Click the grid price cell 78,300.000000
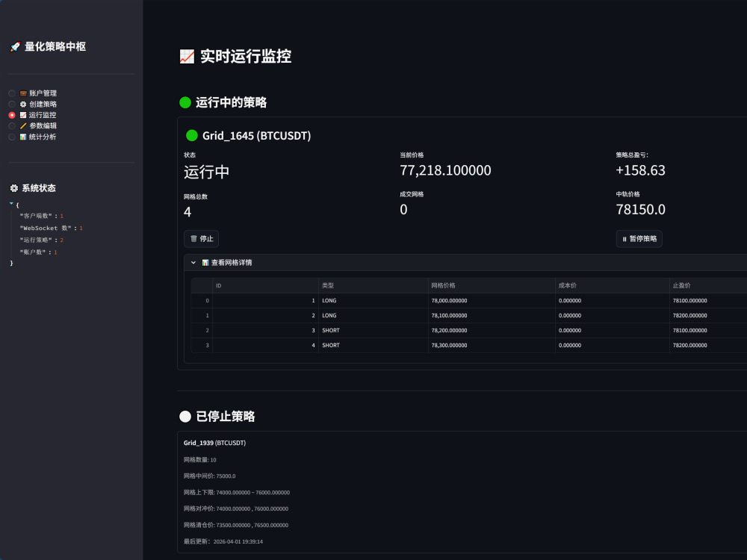This screenshot has width=747, height=560. coord(492,345)
